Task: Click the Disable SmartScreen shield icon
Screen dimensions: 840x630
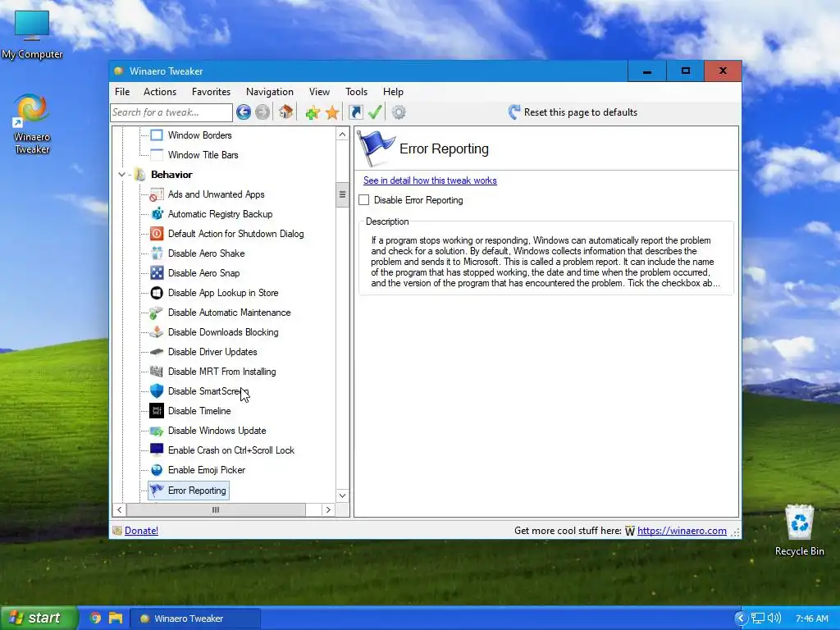Action: coord(157,391)
